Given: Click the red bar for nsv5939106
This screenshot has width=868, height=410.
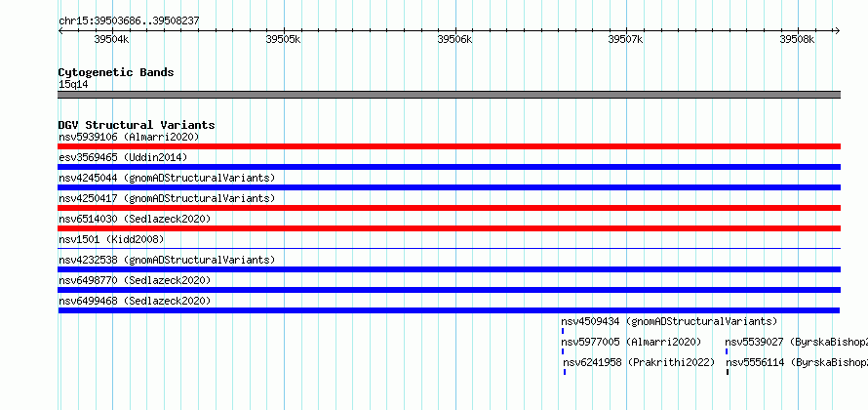Looking at the screenshot, I should point(449,146).
